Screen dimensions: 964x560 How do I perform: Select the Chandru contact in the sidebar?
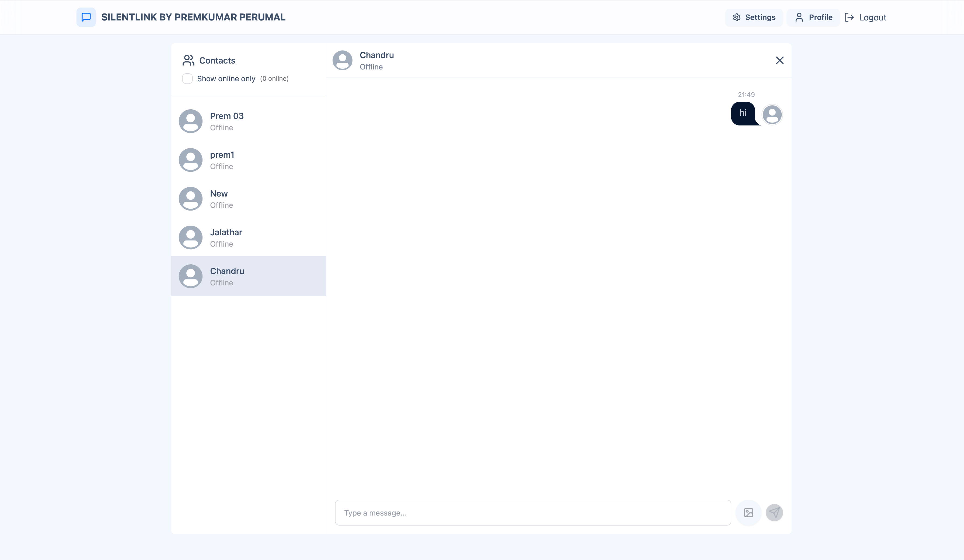[249, 276]
